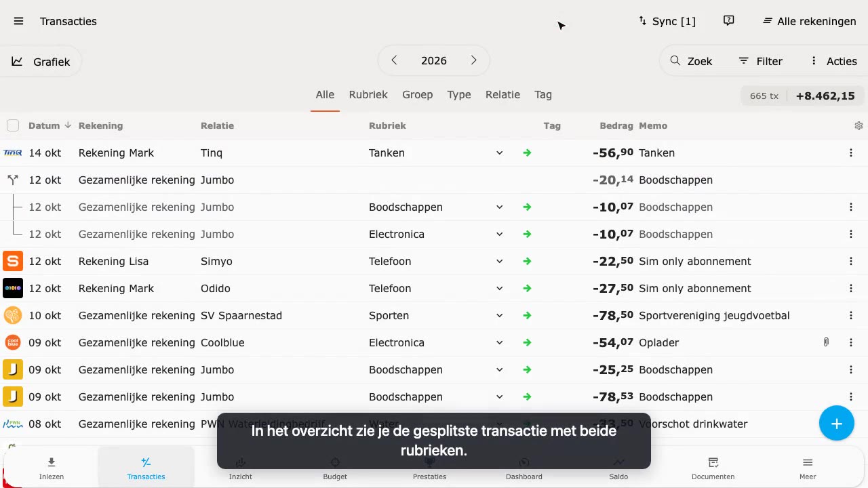Screen dimensions: 868x488
Task: Switch to the Relatie tab
Action: pyautogui.click(x=502, y=95)
